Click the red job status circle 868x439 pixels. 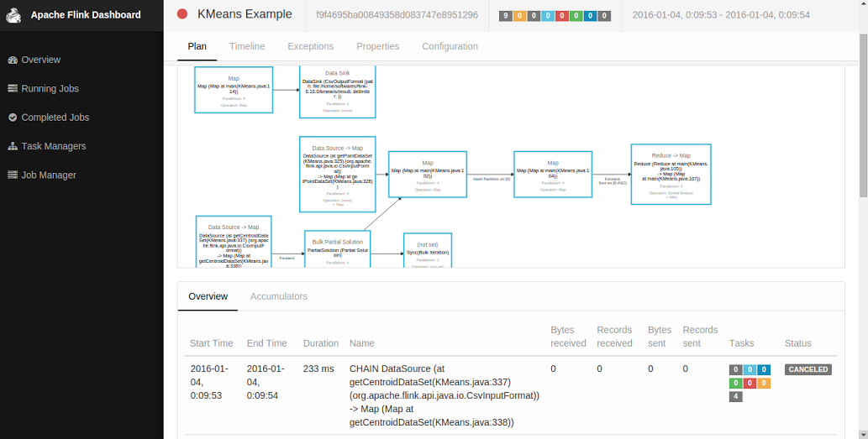point(182,14)
